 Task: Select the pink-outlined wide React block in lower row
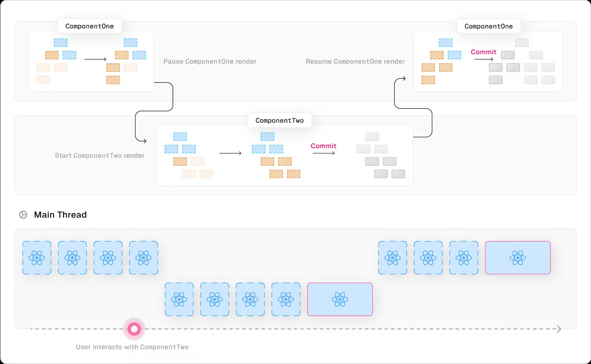[340, 299]
